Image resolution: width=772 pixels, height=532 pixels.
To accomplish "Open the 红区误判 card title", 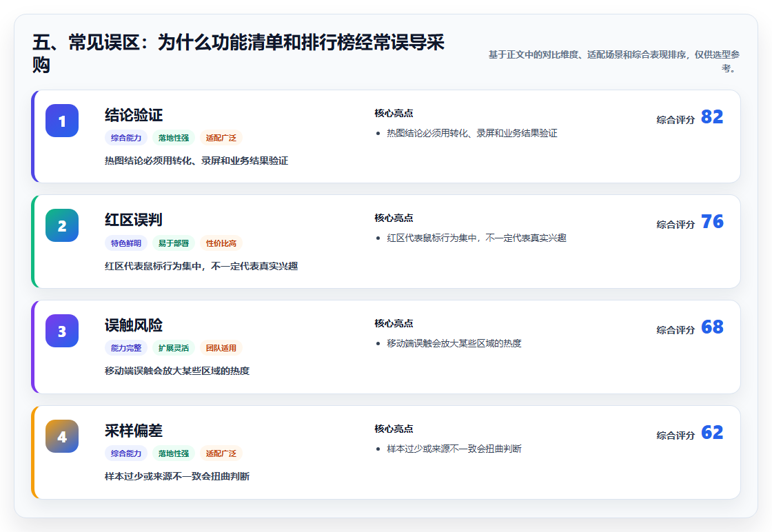I will [x=134, y=220].
